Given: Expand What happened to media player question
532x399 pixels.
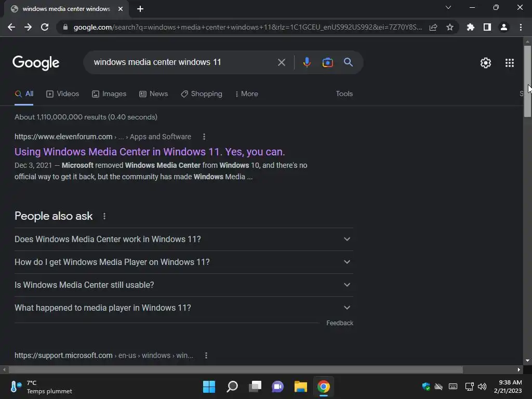Looking at the screenshot, I should (183, 308).
